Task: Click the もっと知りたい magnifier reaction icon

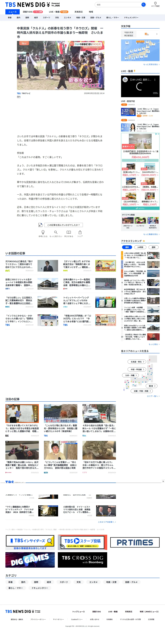Action: 56,233
